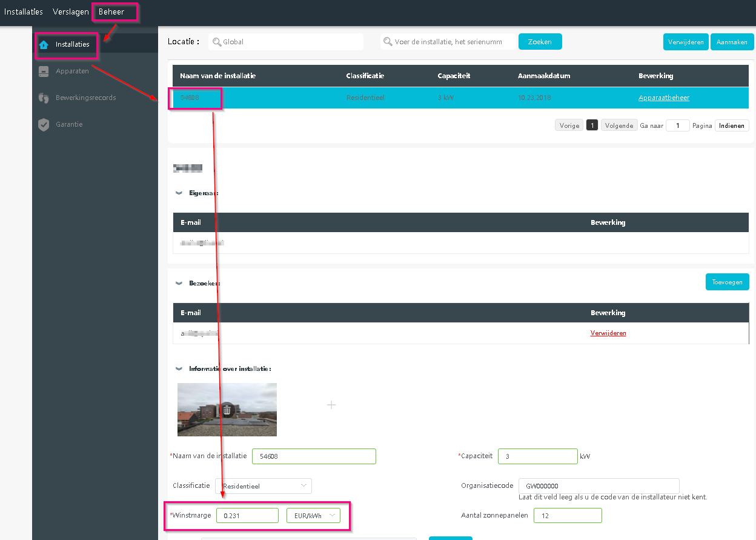The image size is (756, 540).
Task: Click the Garantie shield icon
Action: tap(44, 125)
